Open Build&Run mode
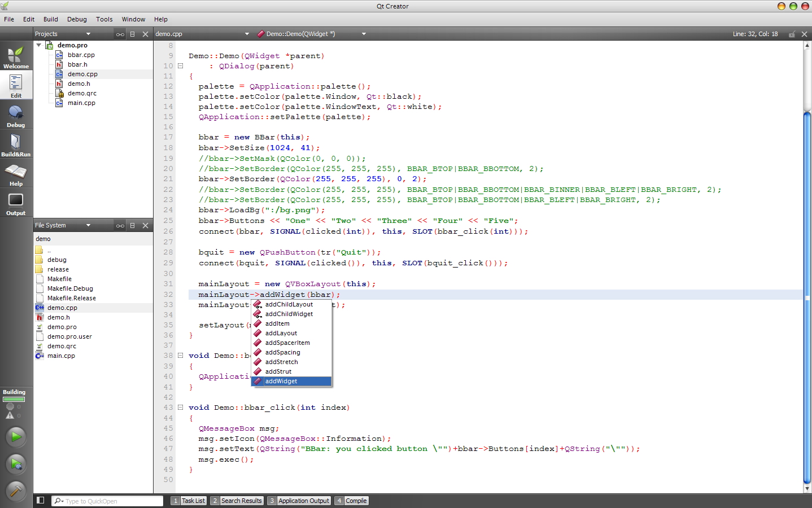The width and height of the screenshot is (812, 508). click(16, 144)
